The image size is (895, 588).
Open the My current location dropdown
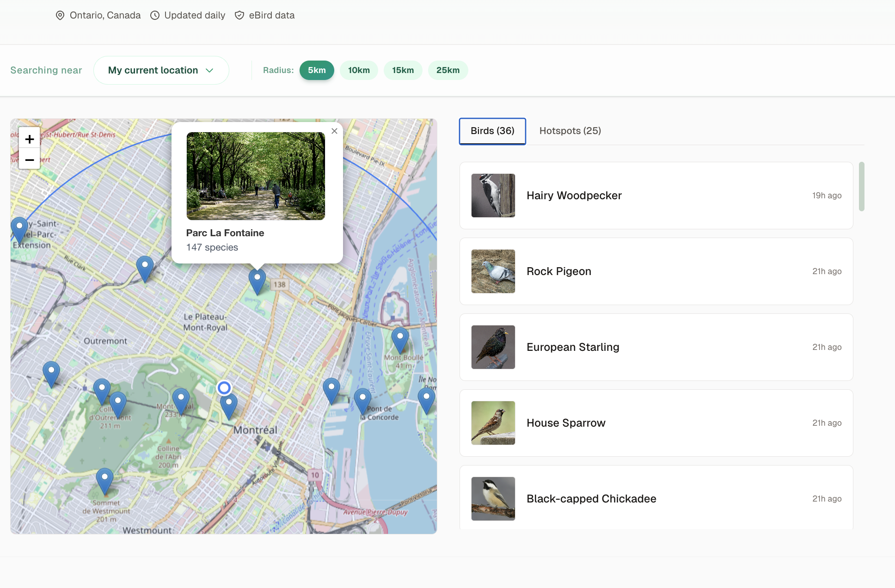161,70
